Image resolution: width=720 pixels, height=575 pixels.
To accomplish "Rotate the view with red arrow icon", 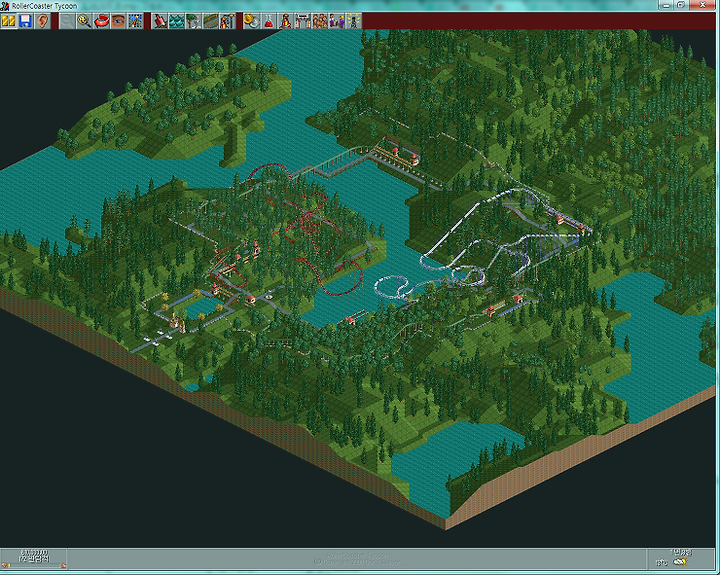I will point(101,21).
